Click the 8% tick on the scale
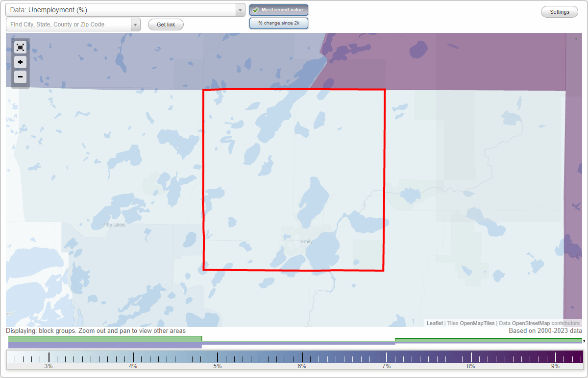The height and width of the screenshot is (378, 588). [x=471, y=366]
